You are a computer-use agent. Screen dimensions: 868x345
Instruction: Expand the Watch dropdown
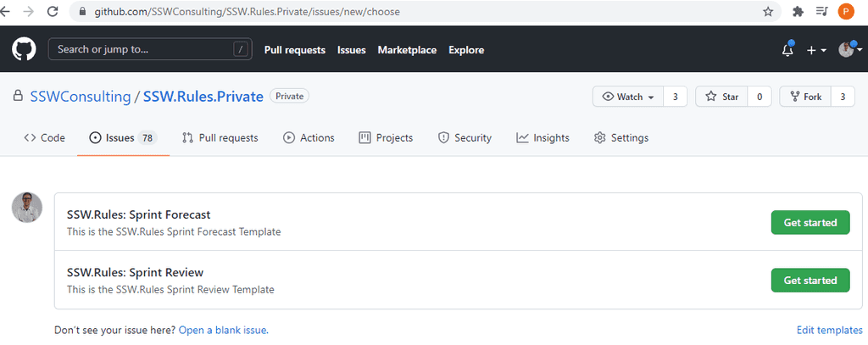click(628, 97)
